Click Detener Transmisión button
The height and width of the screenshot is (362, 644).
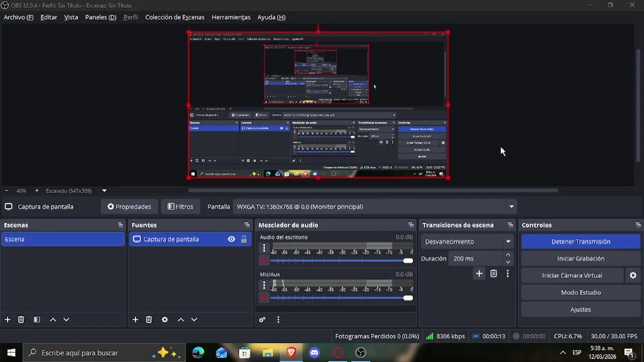coord(581,242)
